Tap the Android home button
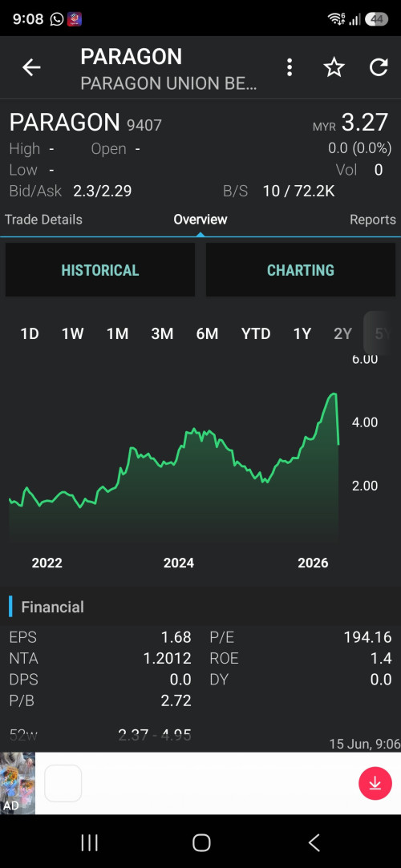The width and height of the screenshot is (401, 868). click(x=201, y=843)
